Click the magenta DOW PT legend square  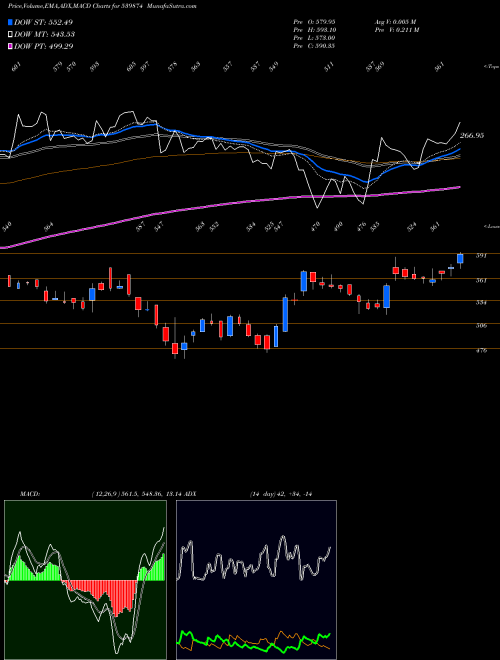pos(10,46)
